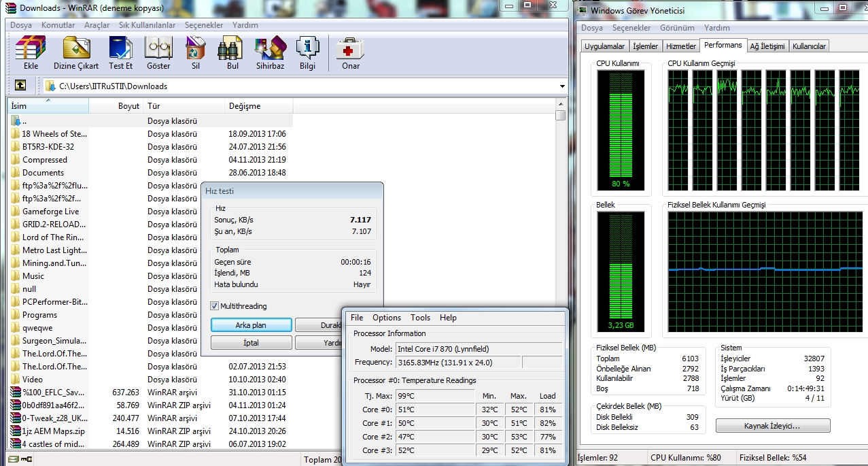868x466 pixels.
Task: Toggle the Multithreading checkbox
Action: tap(215, 306)
